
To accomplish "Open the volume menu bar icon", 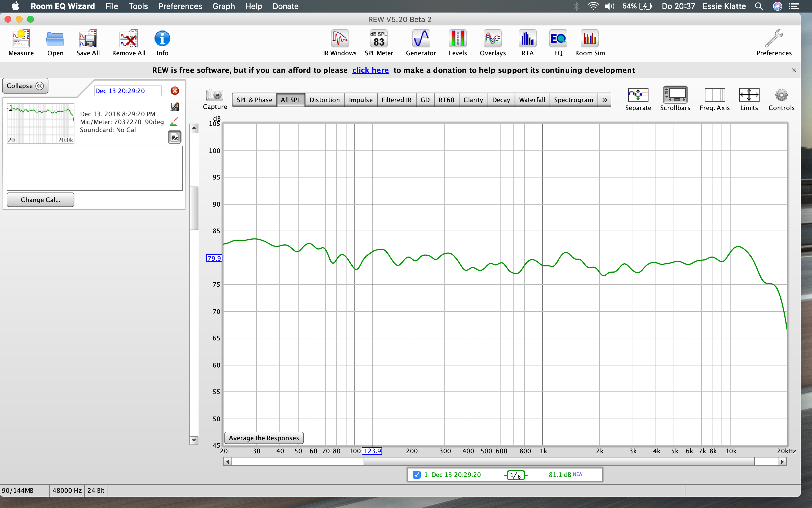I will point(610,6).
